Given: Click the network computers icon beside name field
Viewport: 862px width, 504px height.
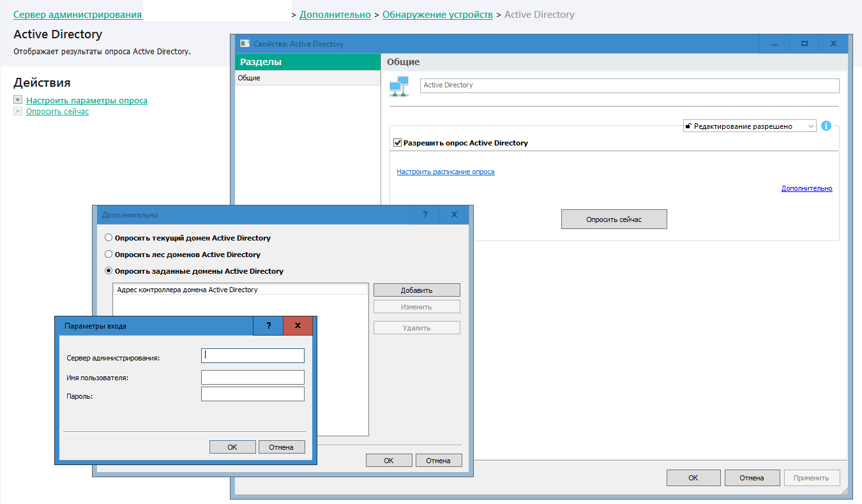Looking at the screenshot, I should [399, 86].
